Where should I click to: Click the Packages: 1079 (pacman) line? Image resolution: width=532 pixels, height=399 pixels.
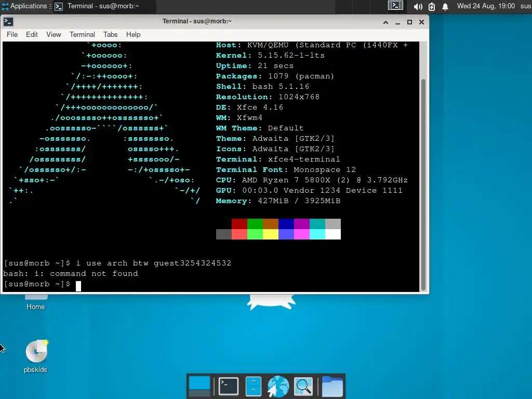275,76
